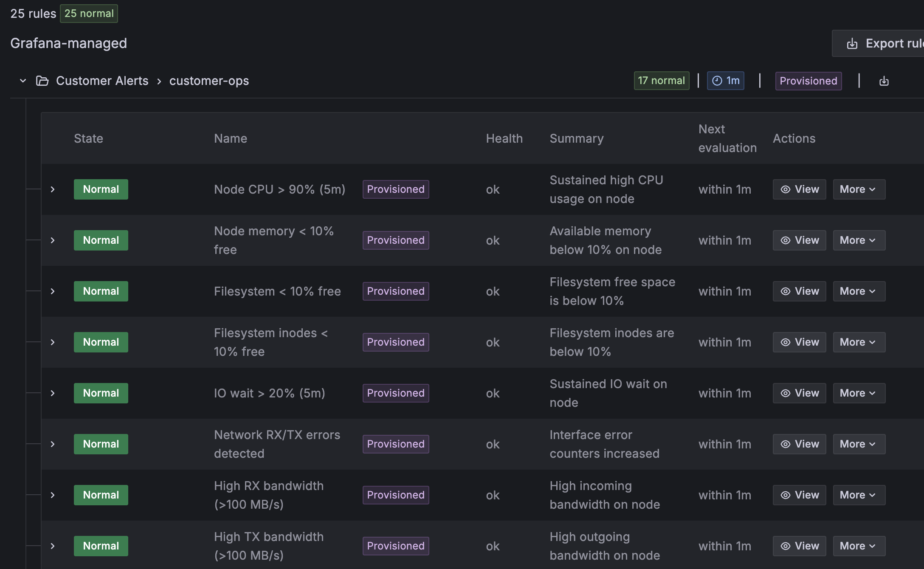Open More menu for Filesystem inodes rule
This screenshot has width=924, height=569.
(x=859, y=342)
